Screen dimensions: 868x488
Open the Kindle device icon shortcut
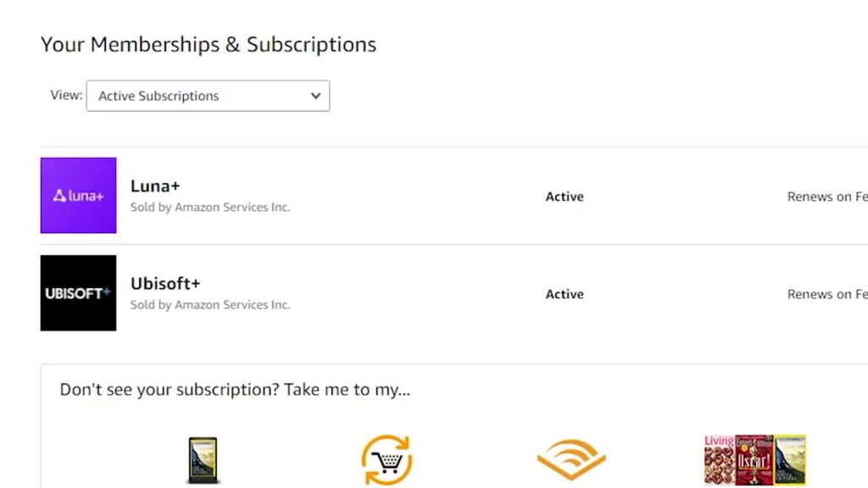[203, 460]
